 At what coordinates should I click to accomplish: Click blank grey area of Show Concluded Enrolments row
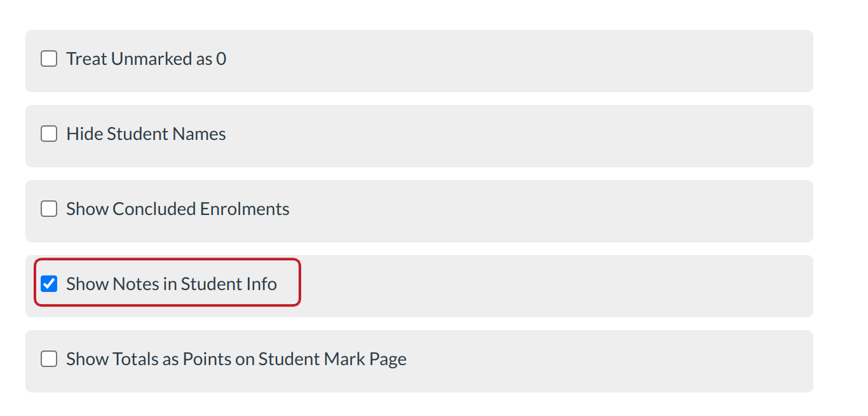(508, 211)
